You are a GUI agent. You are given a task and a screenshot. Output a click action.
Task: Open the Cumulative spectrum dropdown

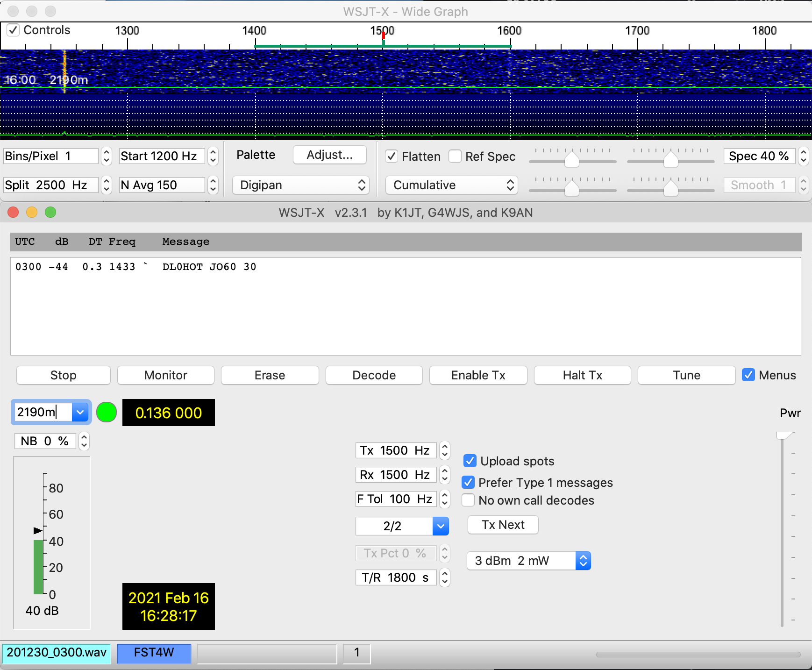451,185
